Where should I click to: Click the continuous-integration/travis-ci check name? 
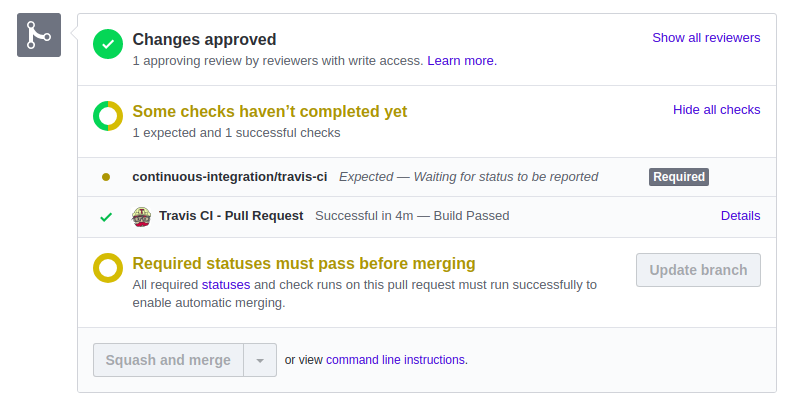230,177
